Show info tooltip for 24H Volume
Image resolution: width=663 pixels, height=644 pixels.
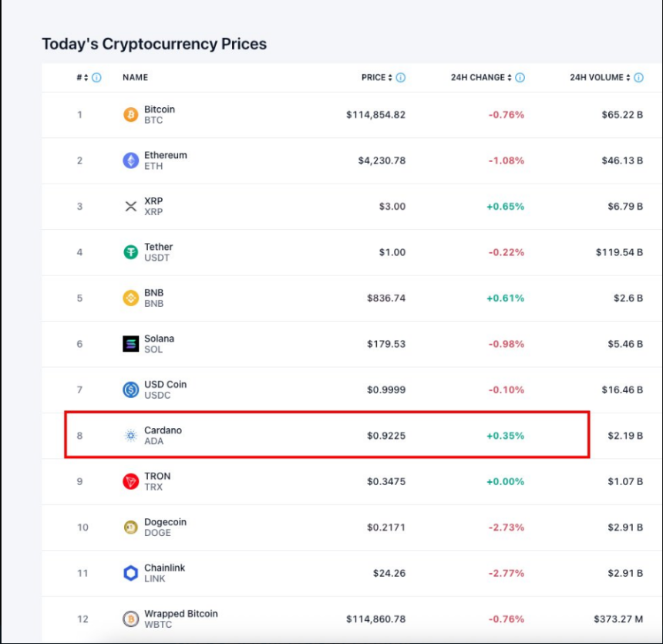(639, 78)
